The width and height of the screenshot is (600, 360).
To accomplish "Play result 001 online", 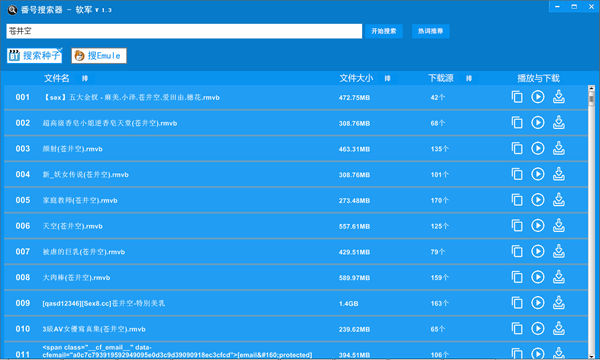I will [538, 97].
